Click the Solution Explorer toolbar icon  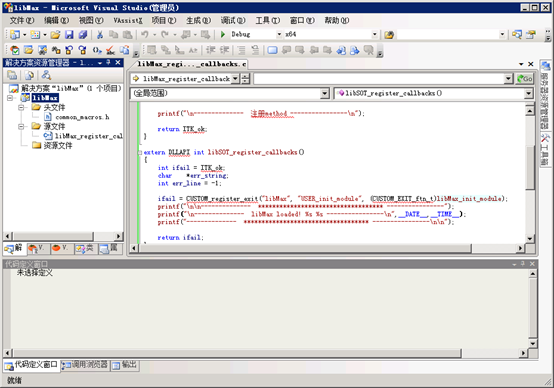(517, 34)
